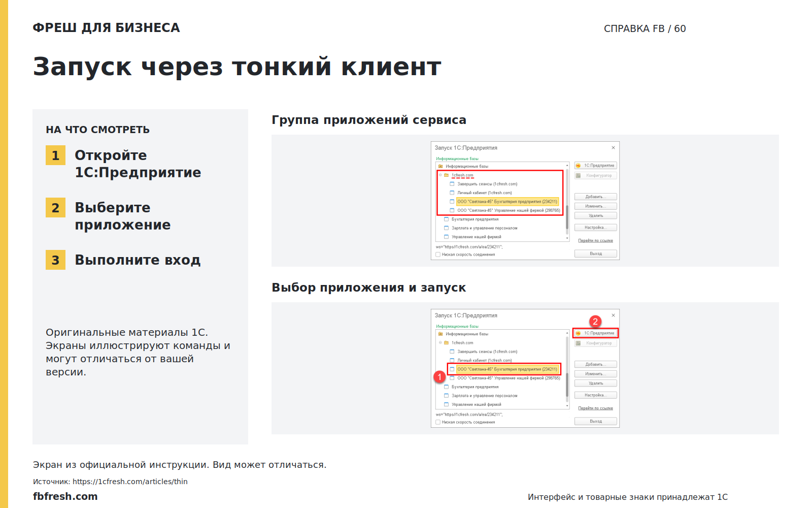This screenshot has width=812, height=508.
Task: Click Информационные базы root folder icon, Группа приложений dialog
Action: click(441, 166)
